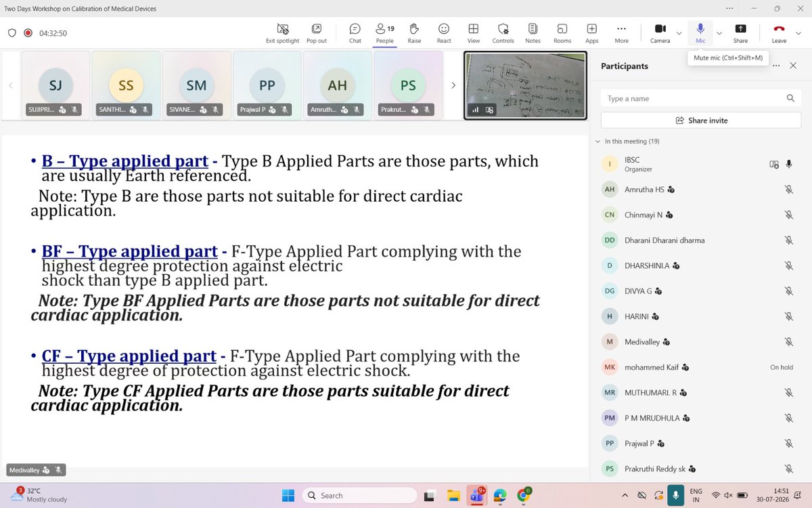The height and width of the screenshot is (508, 812).
Task: Click the CF – Type applied part link
Action: (x=129, y=356)
